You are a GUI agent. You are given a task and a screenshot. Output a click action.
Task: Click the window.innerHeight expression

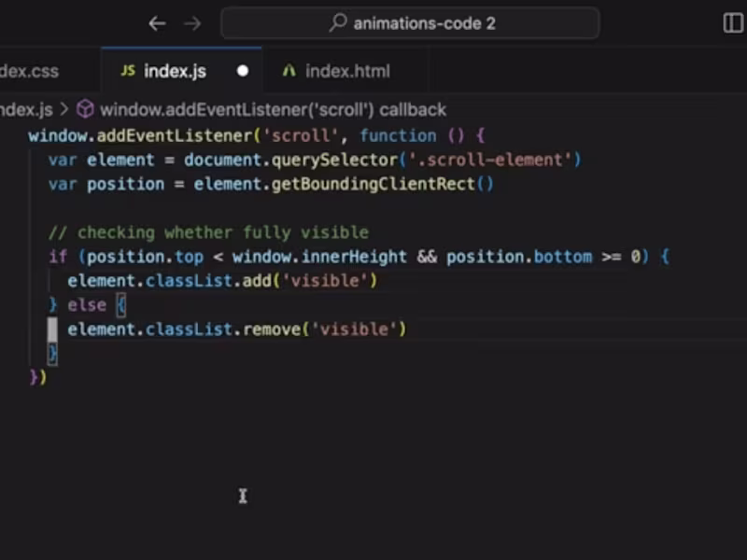tap(319, 257)
